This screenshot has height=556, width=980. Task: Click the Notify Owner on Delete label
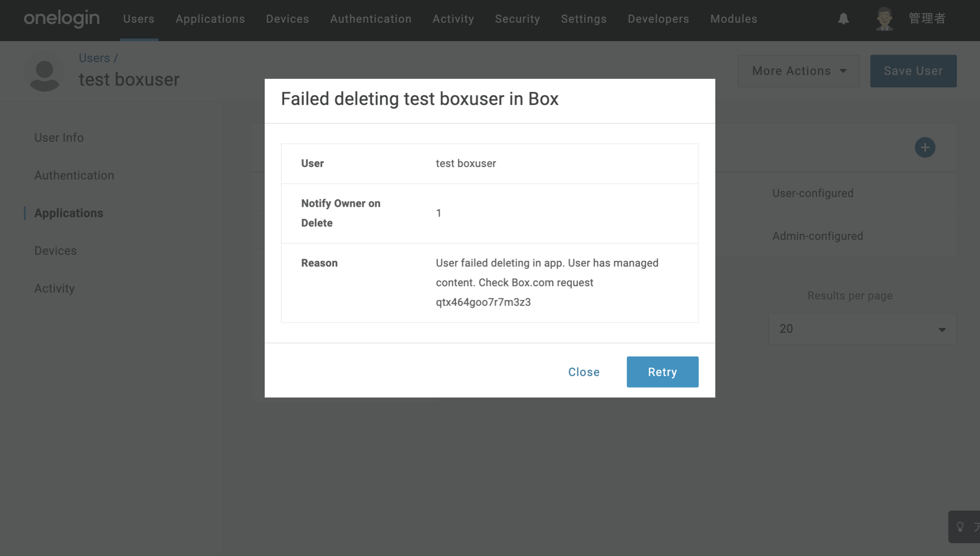(x=341, y=213)
